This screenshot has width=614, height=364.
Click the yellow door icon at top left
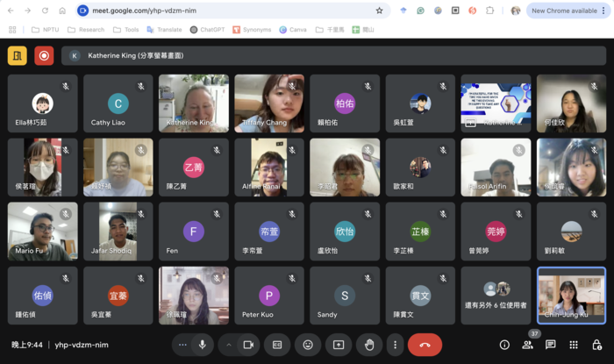(x=18, y=55)
